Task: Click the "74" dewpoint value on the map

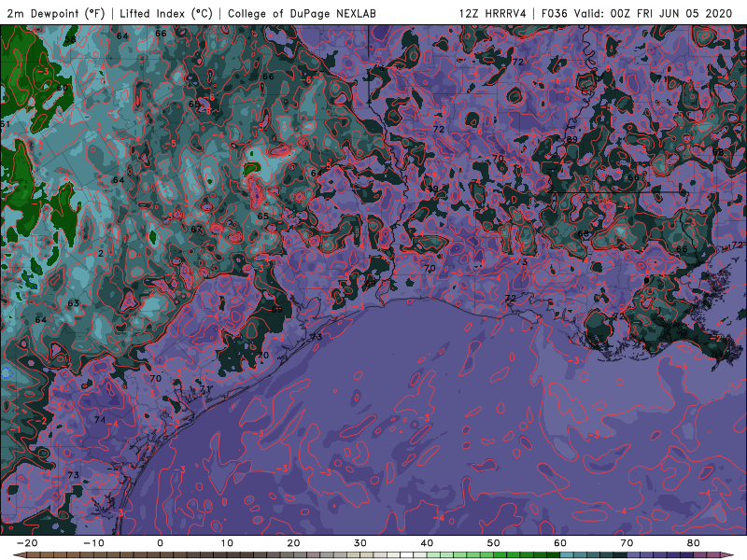Action: pos(100,420)
